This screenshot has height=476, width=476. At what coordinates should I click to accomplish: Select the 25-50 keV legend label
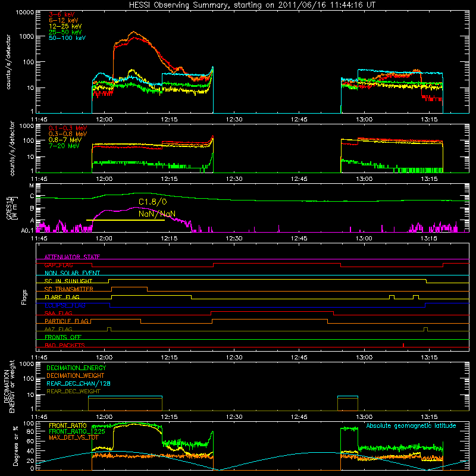[65, 32]
